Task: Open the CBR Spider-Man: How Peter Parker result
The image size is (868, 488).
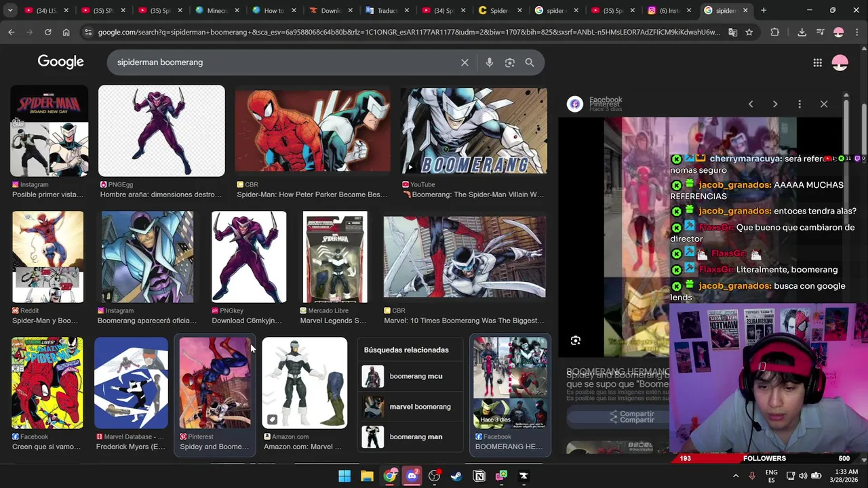Action: click(313, 131)
